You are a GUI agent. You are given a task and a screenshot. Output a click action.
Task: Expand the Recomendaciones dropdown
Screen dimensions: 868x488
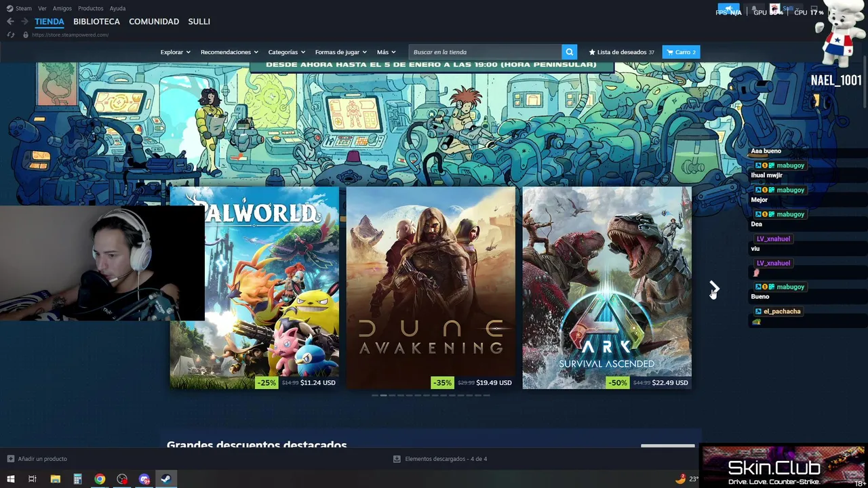coord(229,52)
